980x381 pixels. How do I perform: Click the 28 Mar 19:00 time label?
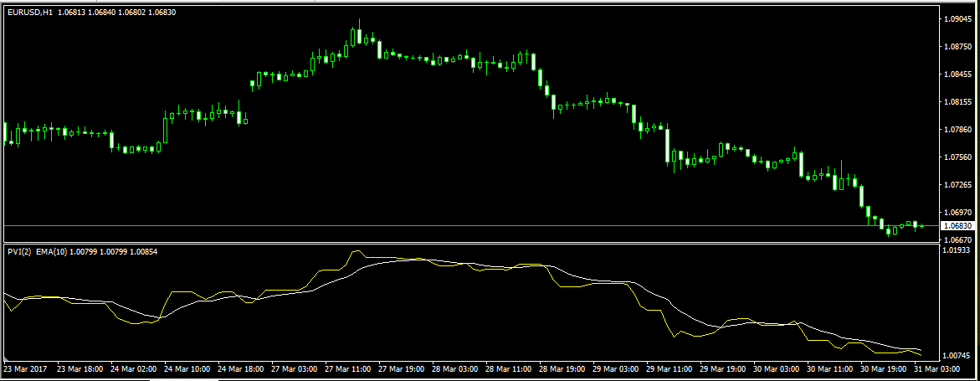563,368
